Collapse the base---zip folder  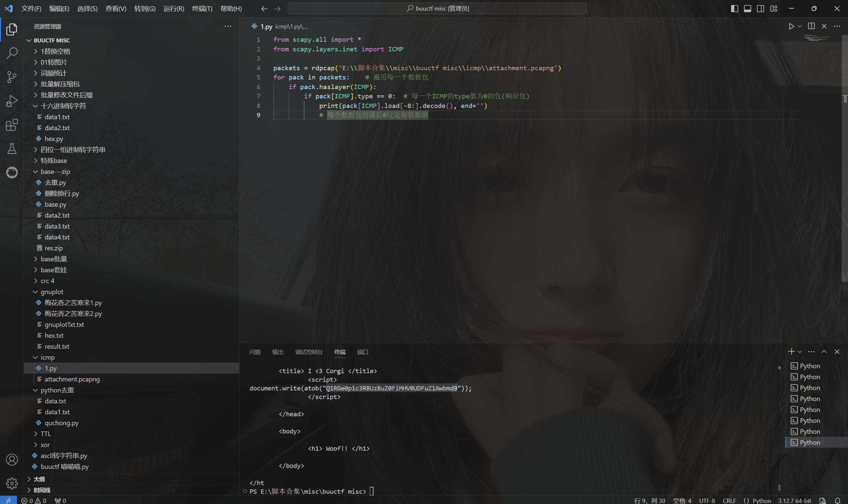pyautogui.click(x=131, y=172)
